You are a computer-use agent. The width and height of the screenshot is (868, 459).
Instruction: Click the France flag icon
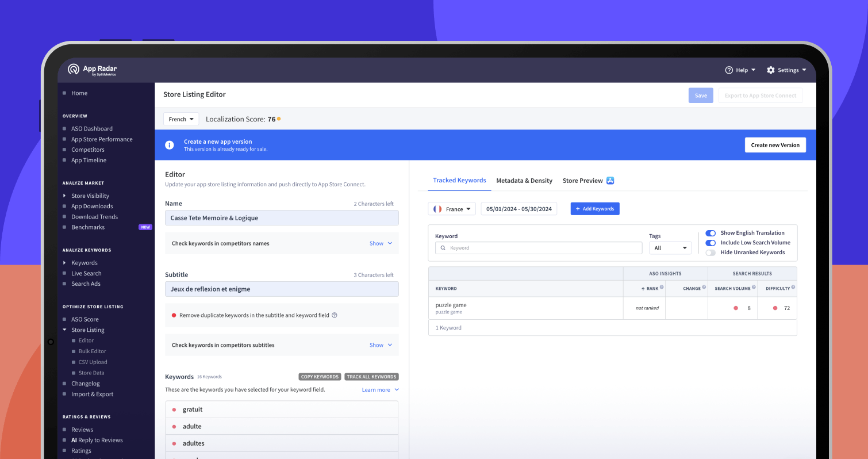click(x=437, y=209)
